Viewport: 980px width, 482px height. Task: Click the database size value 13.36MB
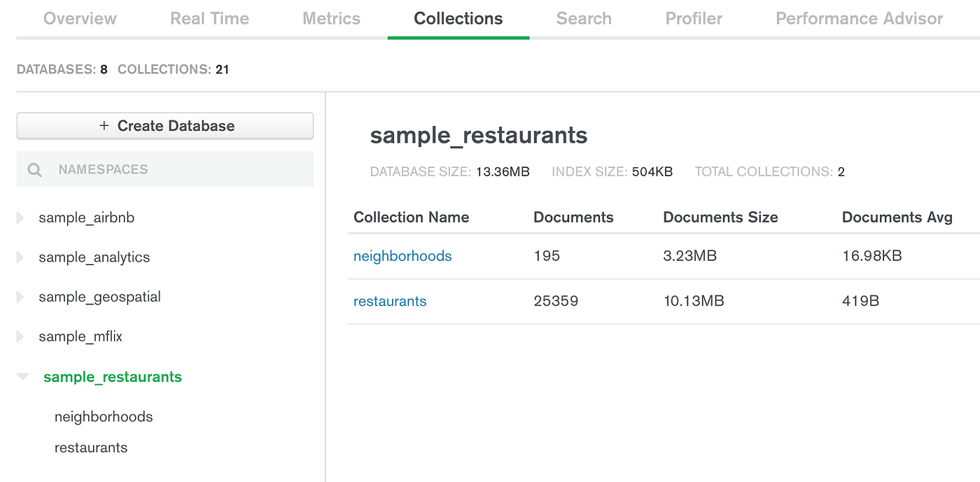click(503, 171)
